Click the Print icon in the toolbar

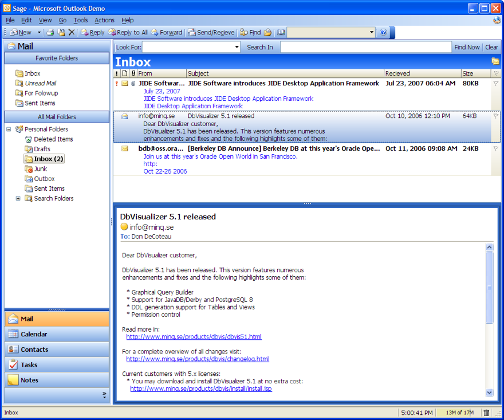click(50, 33)
